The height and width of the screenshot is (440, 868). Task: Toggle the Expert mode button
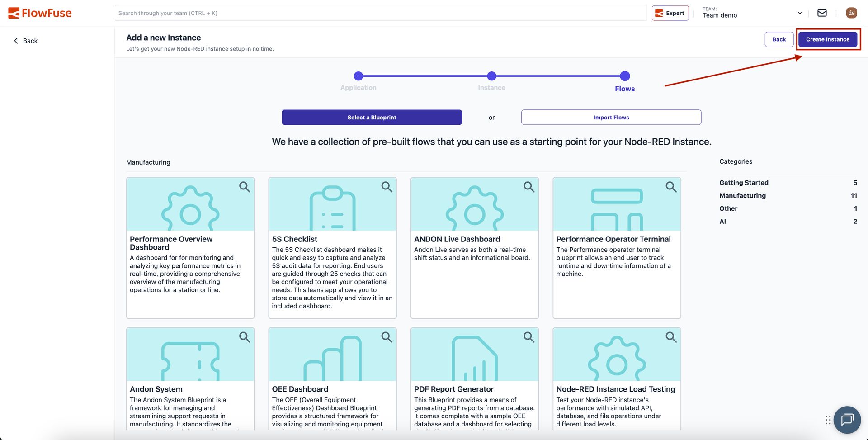point(670,13)
